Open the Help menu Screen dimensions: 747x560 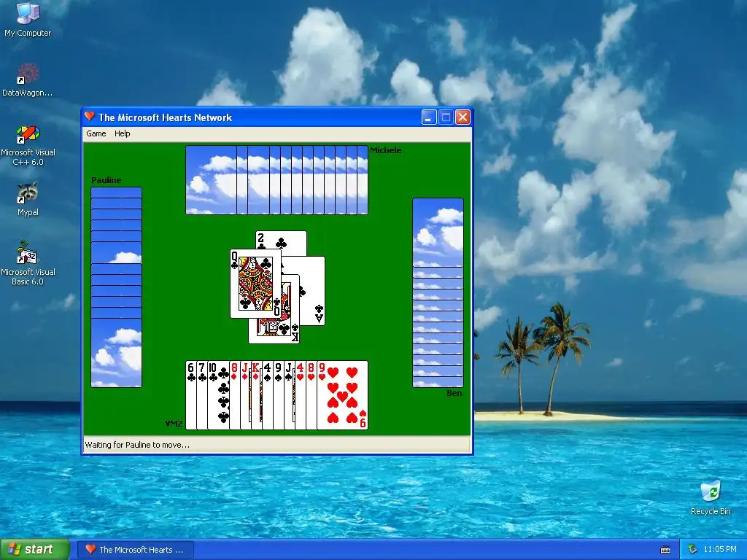click(122, 134)
